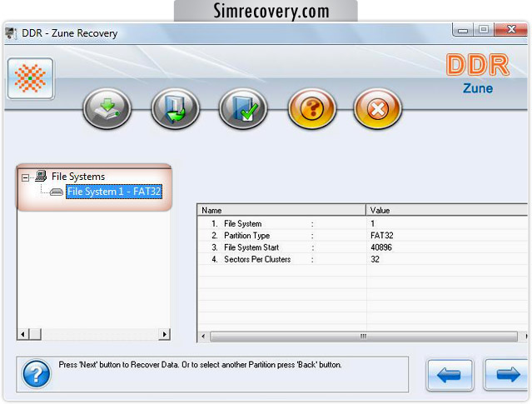Select the '3. File System Start' row

(x=362, y=247)
